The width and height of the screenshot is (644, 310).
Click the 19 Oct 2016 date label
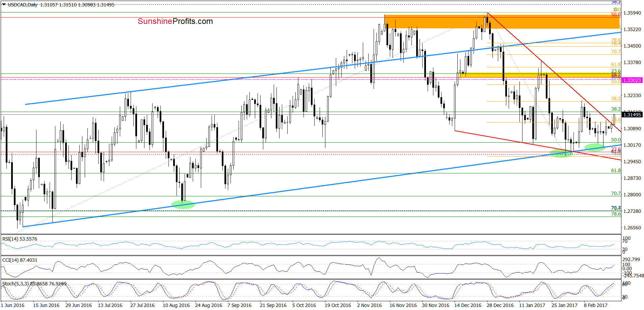click(x=338, y=305)
